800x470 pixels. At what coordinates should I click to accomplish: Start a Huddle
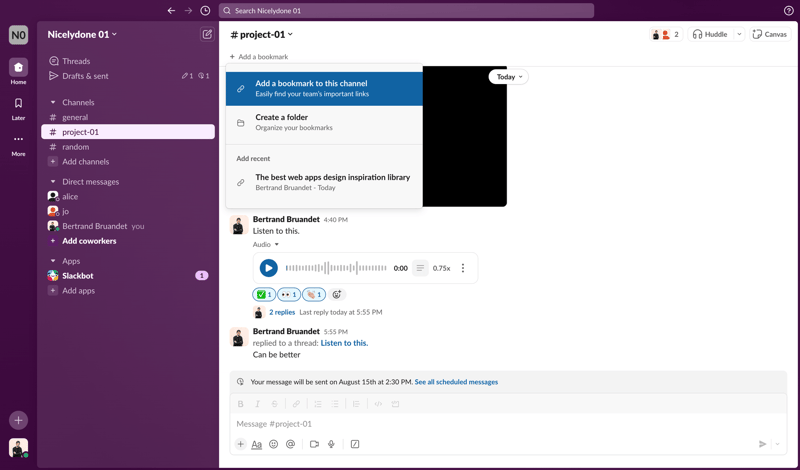point(710,34)
